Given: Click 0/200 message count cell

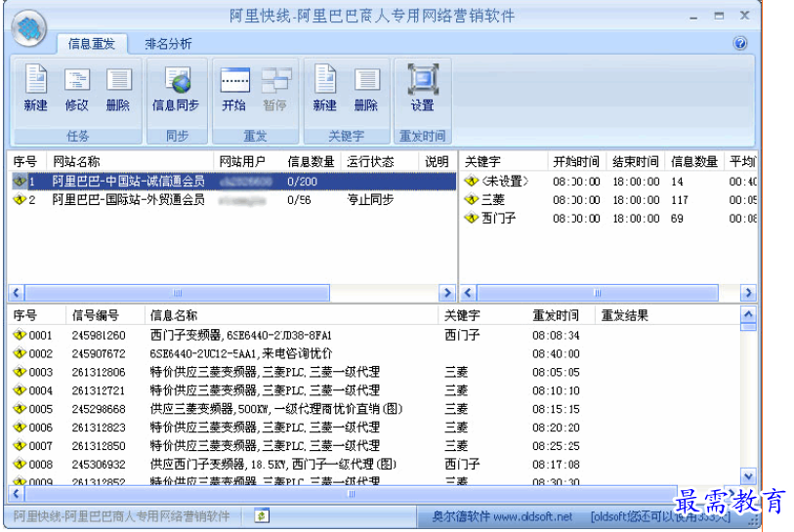Looking at the screenshot, I should (302, 182).
